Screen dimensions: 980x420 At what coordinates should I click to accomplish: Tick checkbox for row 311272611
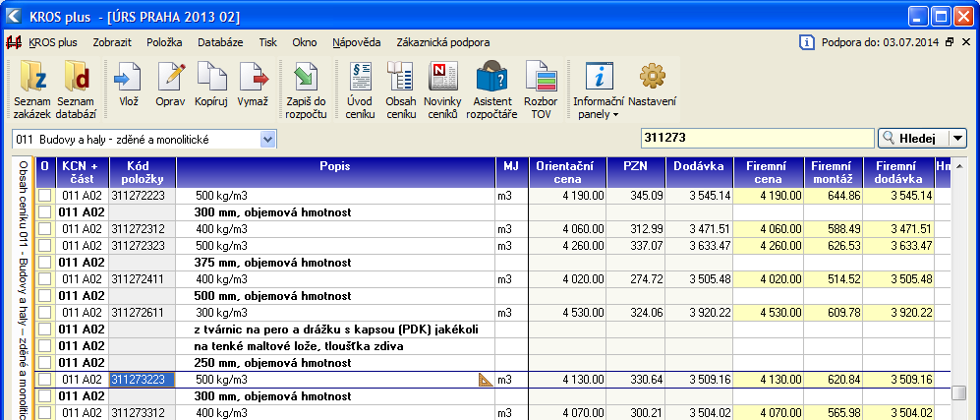click(44, 313)
